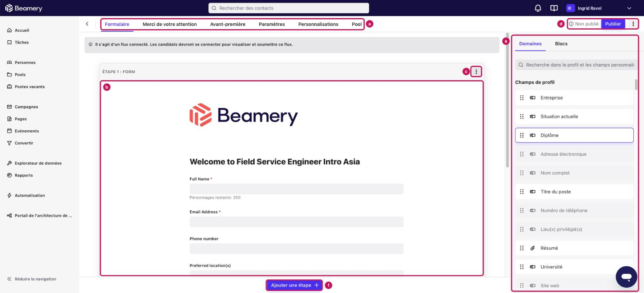Image resolution: width=644 pixels, height=293 pixels.
Task: Go to Personnes in sidebar
Action: click(25, 62)
